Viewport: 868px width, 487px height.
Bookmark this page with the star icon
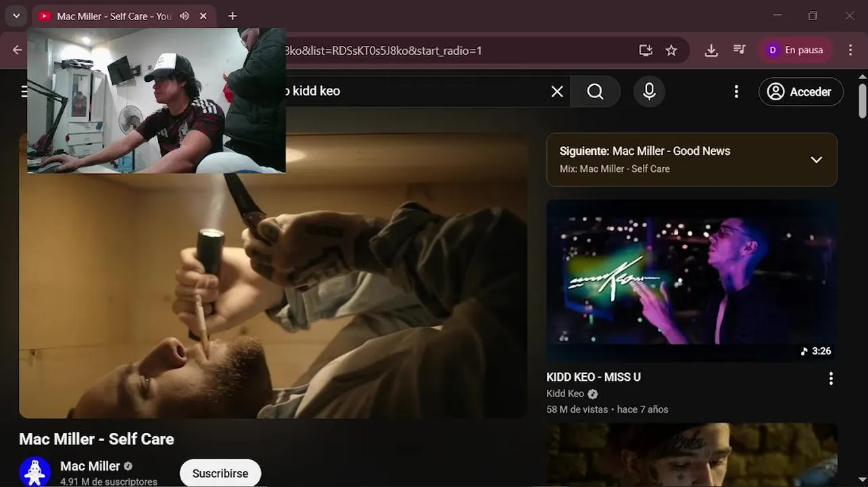click(671, 50)
